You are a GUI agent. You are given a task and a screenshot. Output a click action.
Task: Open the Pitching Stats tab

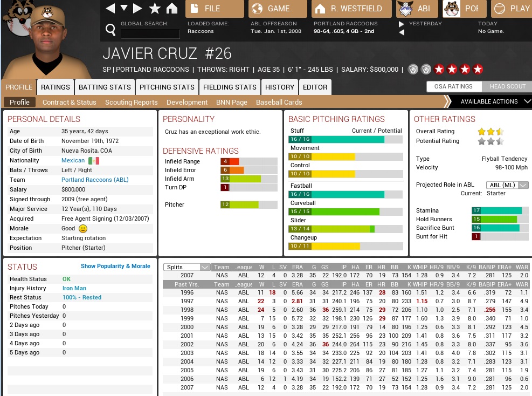167,87
